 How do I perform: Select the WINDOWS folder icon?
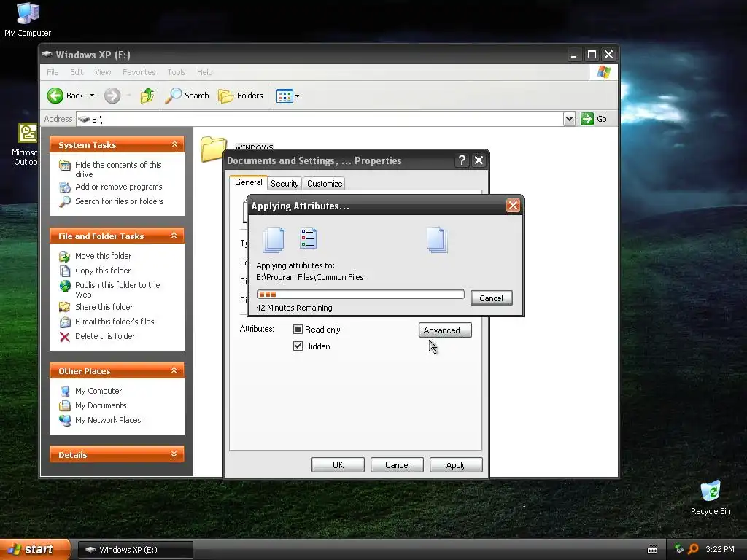212,149
